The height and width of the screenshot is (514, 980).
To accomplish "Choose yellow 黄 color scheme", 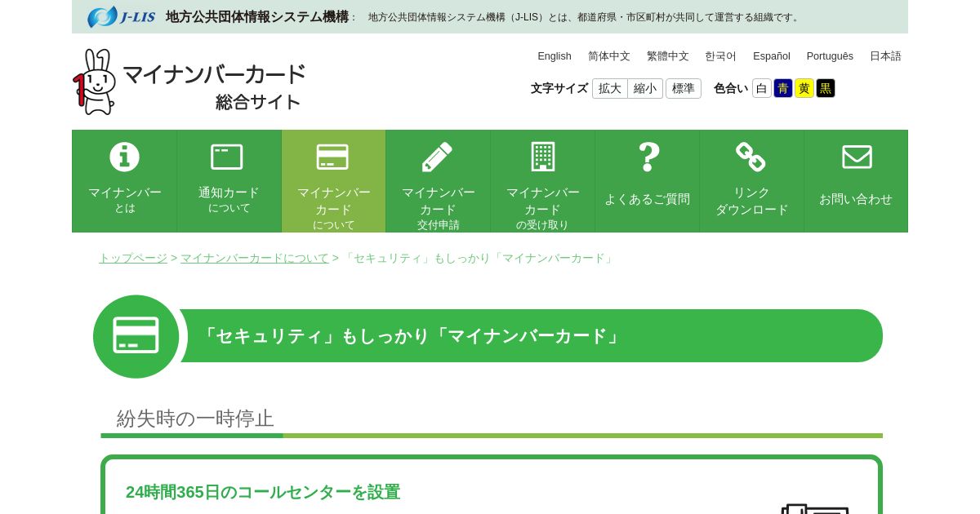I will coord(804,88).
